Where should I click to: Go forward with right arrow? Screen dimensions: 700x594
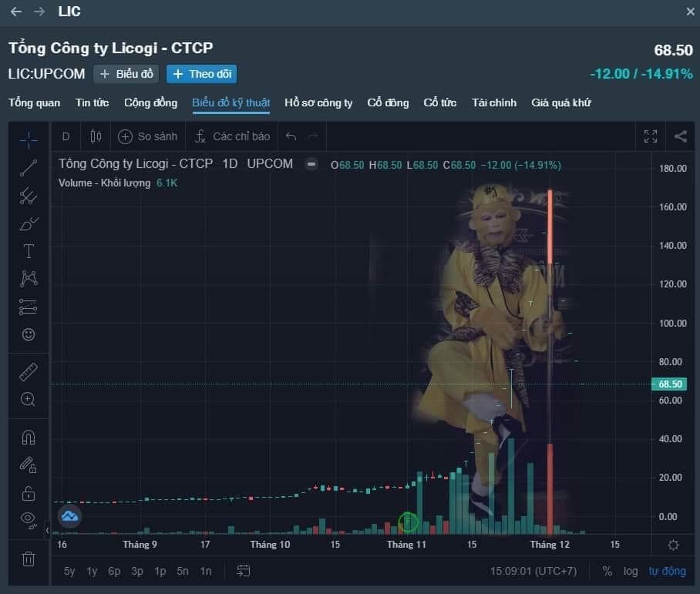coord(39,12)
